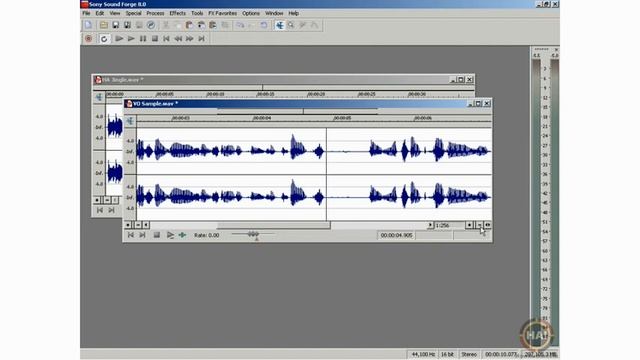Click level zoom in button, VO Sample bottom-left

[128, 225]
